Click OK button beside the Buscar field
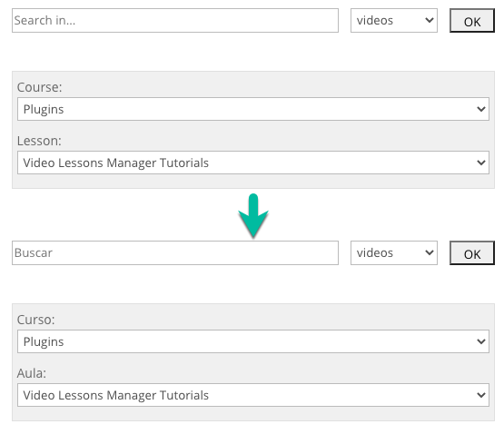Image resolution: width=504 pixels, height=444 pixels. tap(472, 252)
